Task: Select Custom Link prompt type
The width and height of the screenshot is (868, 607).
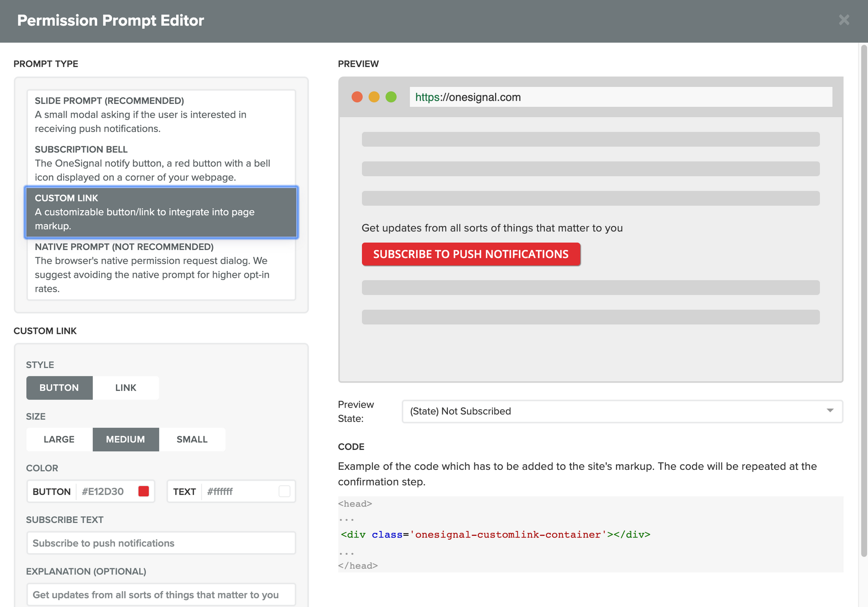Action: (x=161, y=212)
